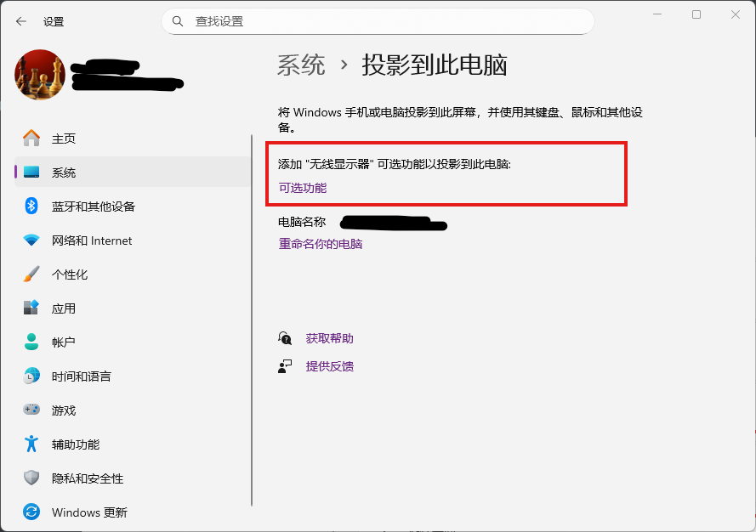The width and height of the screenshot is (756, 532).
Task: Open Apps via its sidebar icon
Action: [31, 308]
